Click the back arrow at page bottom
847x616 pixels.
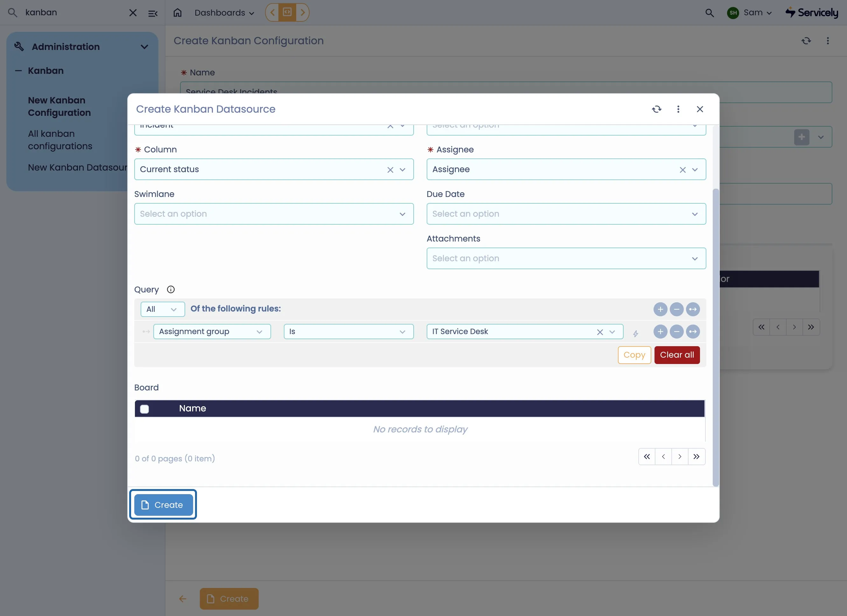[x=183, y=599]
